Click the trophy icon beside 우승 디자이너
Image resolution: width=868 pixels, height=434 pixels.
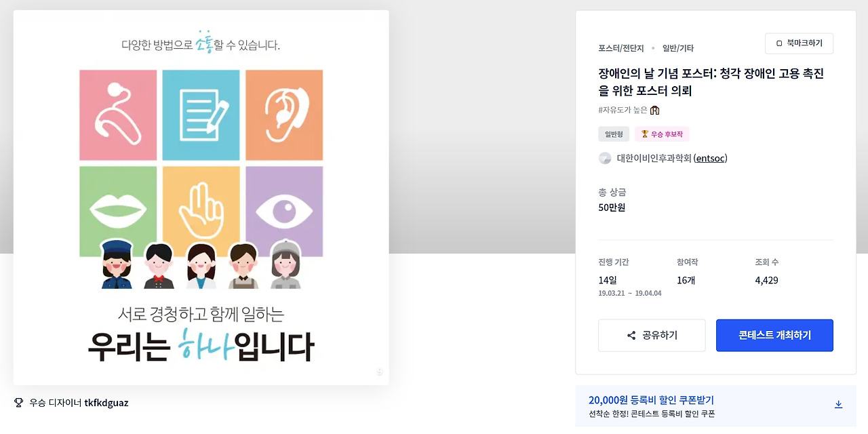pyautogui.click(x=19, y=403)
